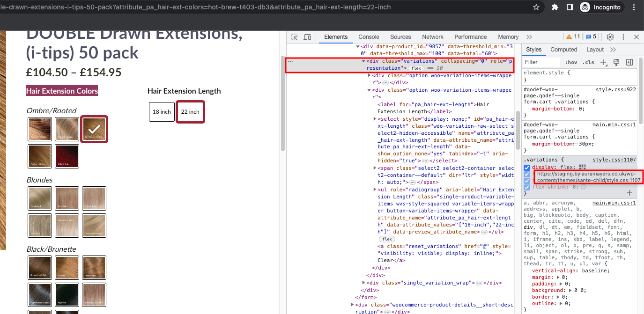Switch to the Layout styles tab
The height and width of the screenshot is (314, 644).
point(595,50)
